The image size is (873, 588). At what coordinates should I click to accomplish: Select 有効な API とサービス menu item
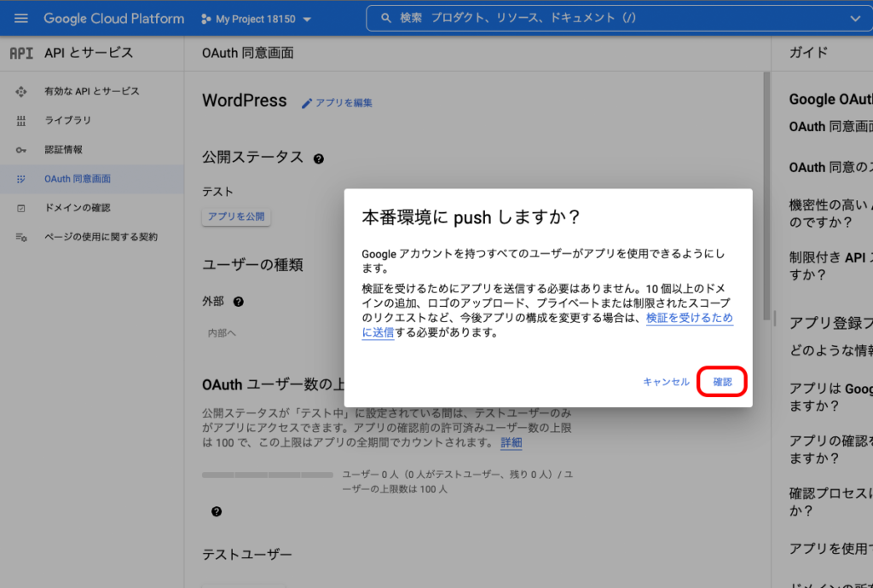tap(91, 91)
